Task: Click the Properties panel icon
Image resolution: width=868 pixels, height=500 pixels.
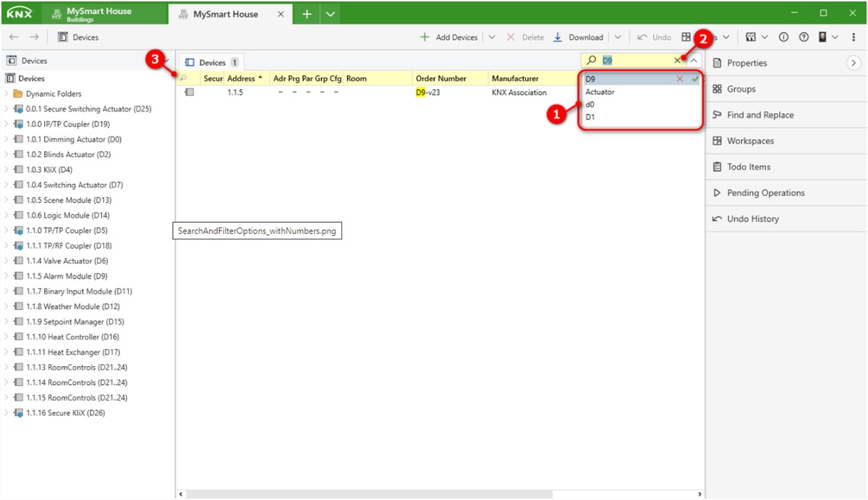Action: point(718,63)
